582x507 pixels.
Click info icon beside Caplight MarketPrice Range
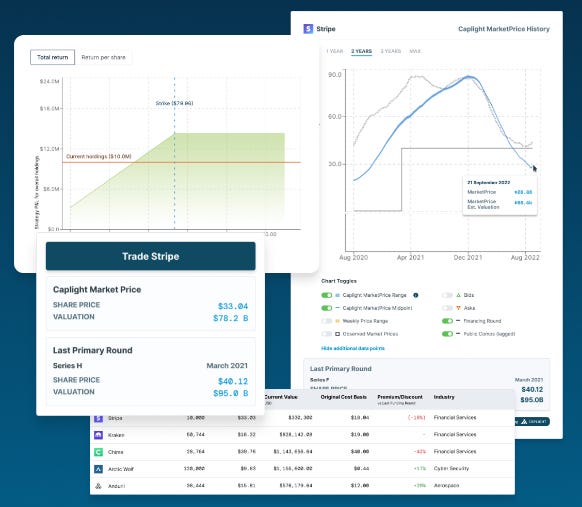point(416,295)
